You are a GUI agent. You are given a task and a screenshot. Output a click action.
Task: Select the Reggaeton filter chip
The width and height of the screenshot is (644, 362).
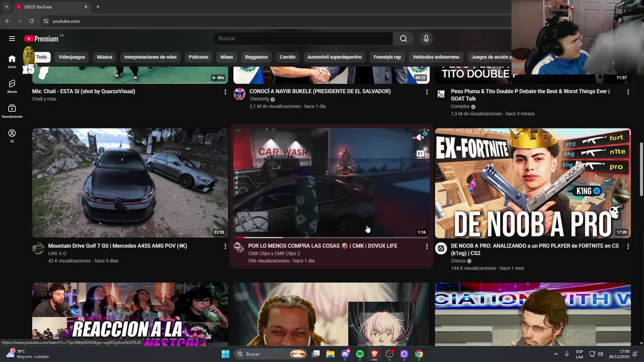[x=256, y=57]
